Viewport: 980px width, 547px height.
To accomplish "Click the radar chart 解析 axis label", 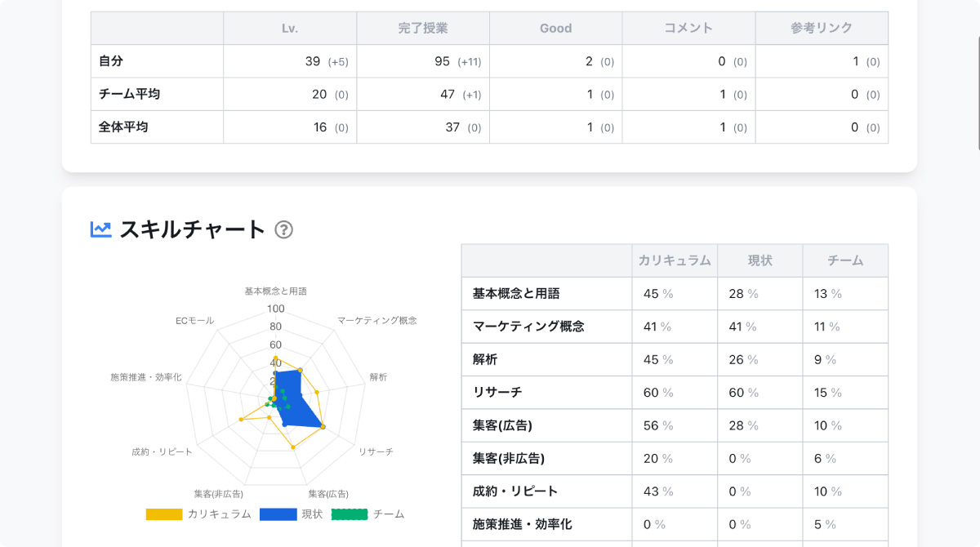I will click(x=378, y=377).
